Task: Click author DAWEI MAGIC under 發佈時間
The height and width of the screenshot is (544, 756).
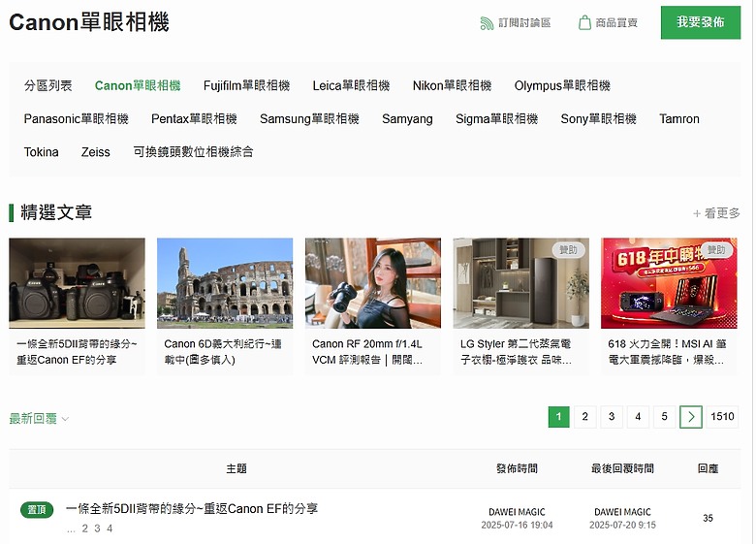Action: click(517, 512)
